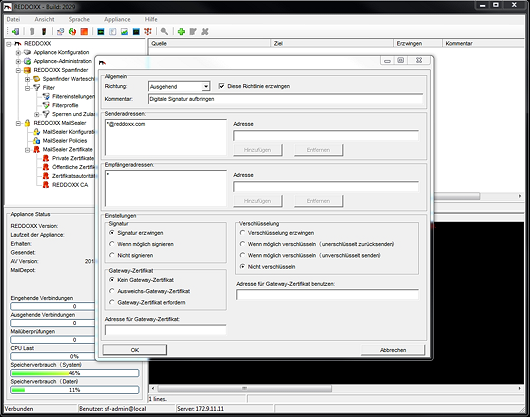Click Hinzufügen under Empfängeradressen
Screen dimensions: 530x417
tap(258, 201)
